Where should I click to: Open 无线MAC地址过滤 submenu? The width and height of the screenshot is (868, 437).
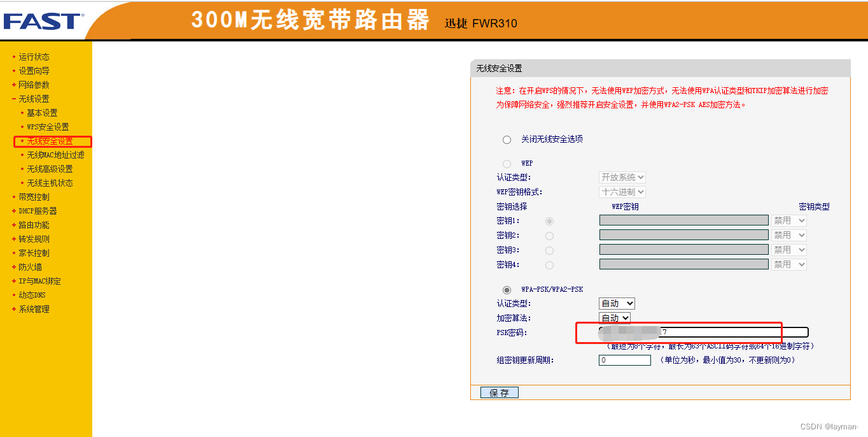55,155
